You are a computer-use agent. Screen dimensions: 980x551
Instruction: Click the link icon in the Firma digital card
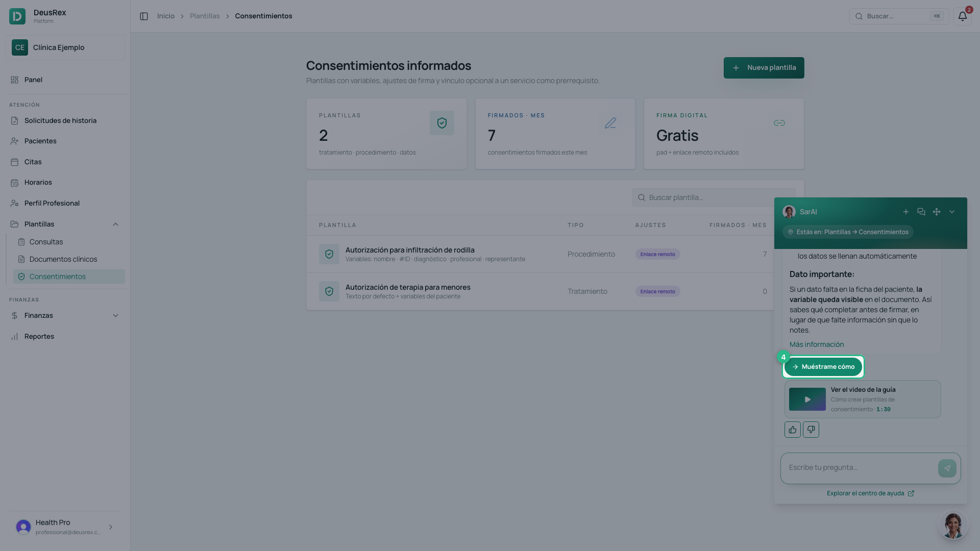[779, 123]
